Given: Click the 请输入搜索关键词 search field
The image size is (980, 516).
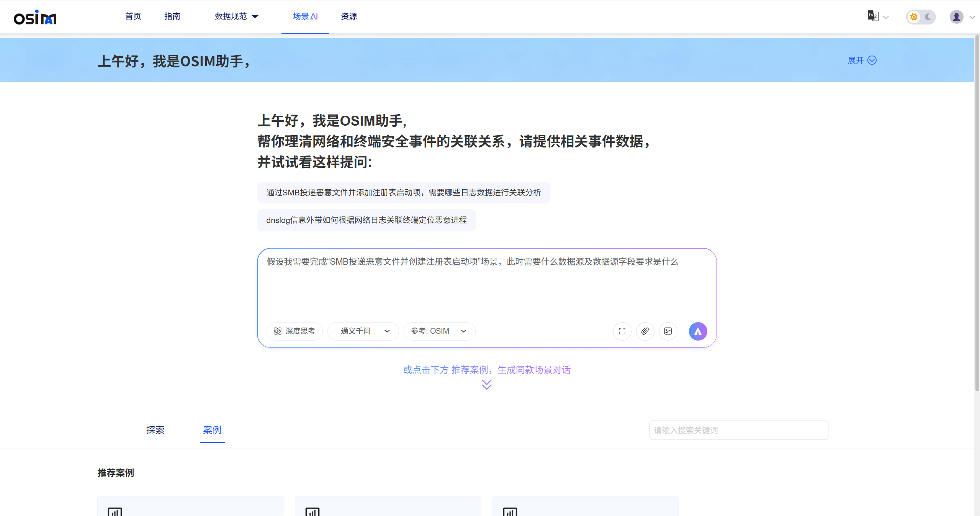Looking at the screenshot, I should tap(738, 430).
